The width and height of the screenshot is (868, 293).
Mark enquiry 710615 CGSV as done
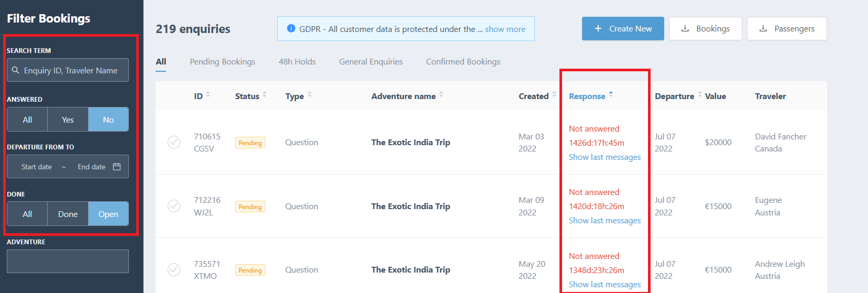coord(174,143)
